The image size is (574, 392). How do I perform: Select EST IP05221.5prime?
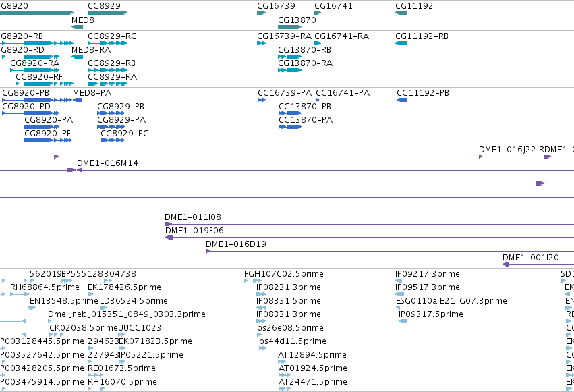151,355
